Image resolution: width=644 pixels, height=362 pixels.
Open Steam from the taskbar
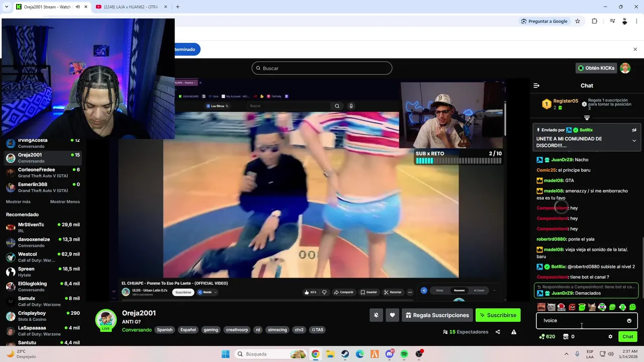345,354
